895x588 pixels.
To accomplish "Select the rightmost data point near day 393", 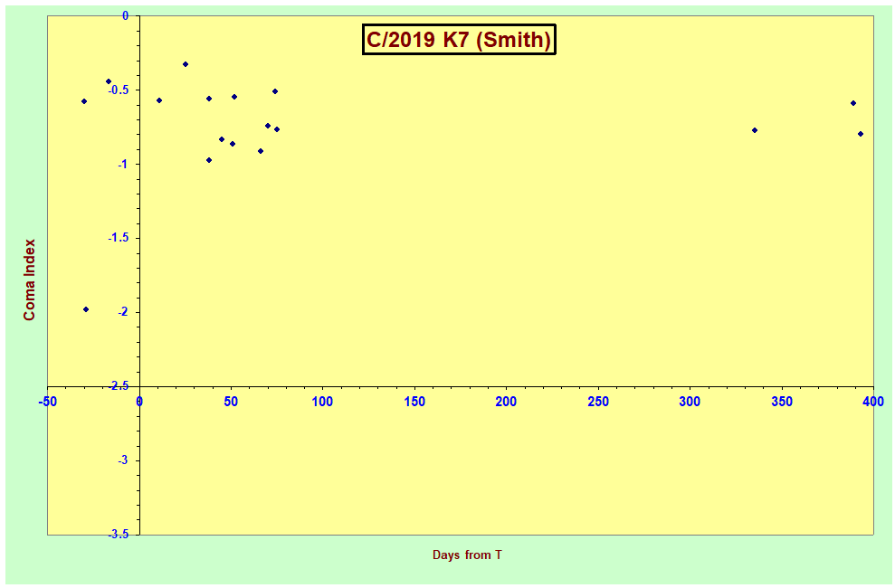I will click(861, 134).
